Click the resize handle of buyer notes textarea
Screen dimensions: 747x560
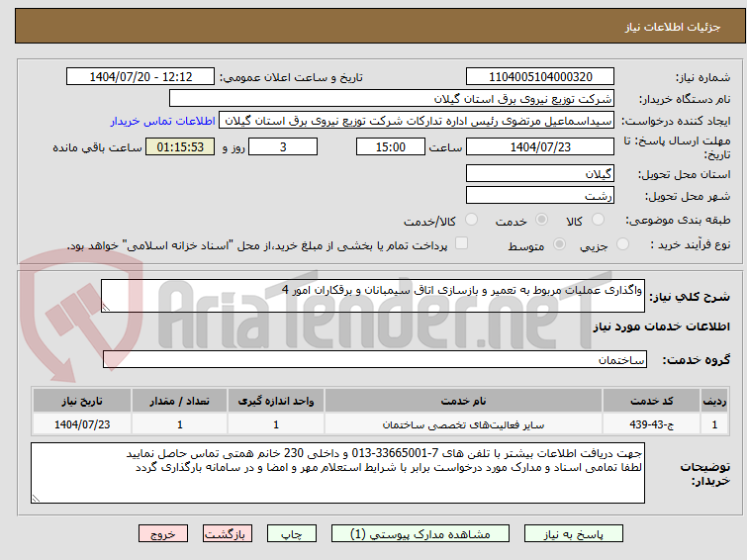(36, 499)
